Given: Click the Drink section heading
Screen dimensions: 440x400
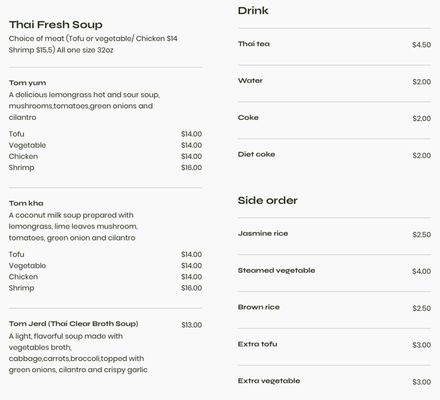Looking at the screenshot, I should [253, 11].
